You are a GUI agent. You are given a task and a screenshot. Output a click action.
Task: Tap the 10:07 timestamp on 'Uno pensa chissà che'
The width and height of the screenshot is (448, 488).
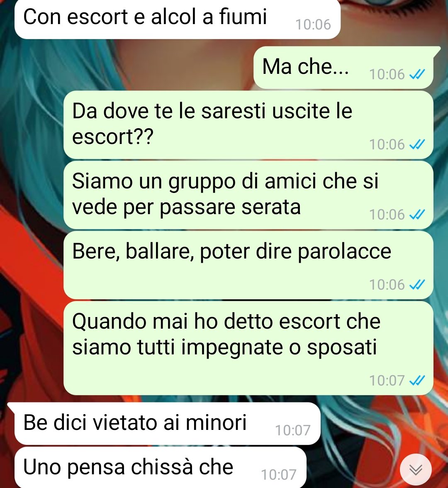pyautogui.click(x=279, y=475)
